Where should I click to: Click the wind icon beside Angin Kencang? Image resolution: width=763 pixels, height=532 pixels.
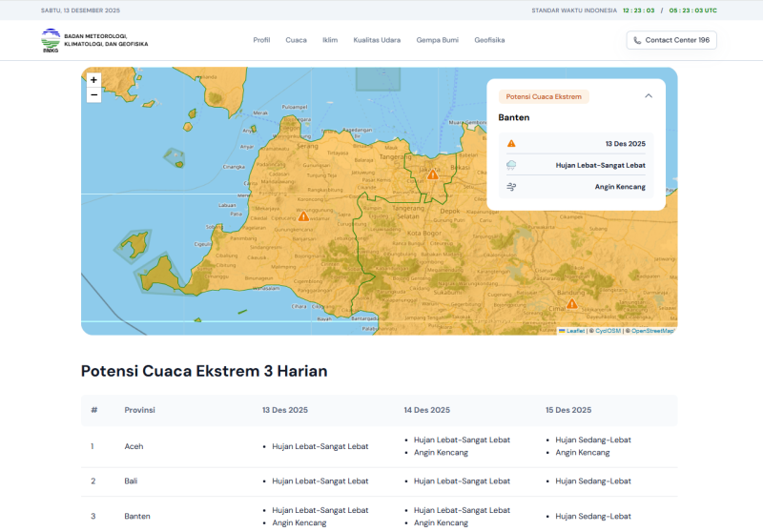[511, 187]
